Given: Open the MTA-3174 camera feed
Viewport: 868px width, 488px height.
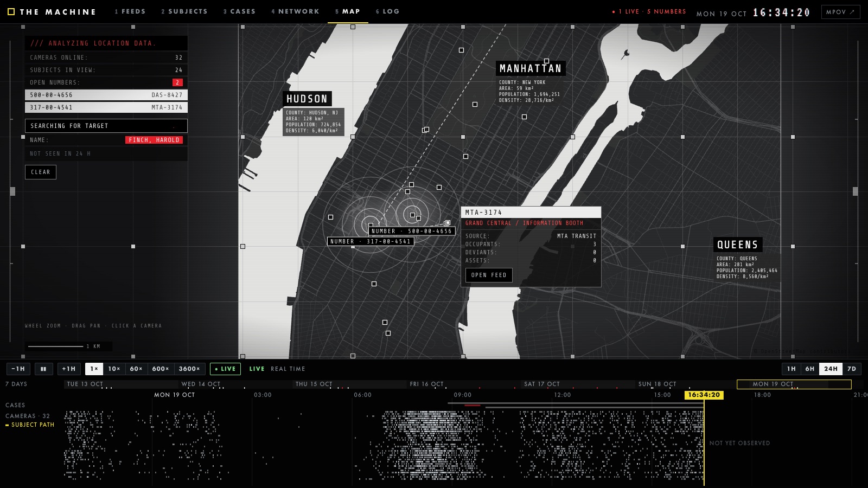Looking at the screenshot, I should (489, 275).
